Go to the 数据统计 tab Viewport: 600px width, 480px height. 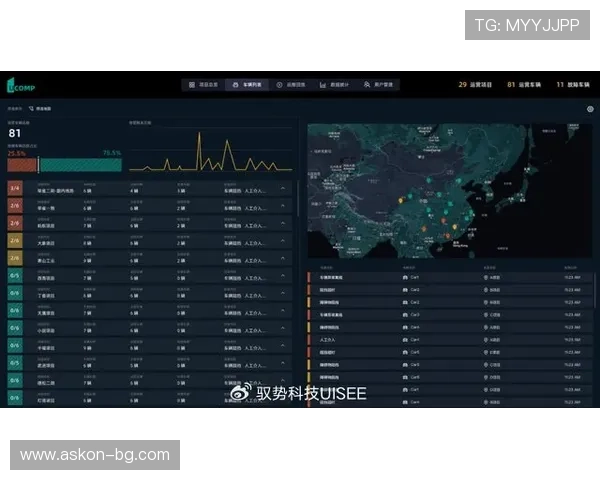click(x=335, y=85)
